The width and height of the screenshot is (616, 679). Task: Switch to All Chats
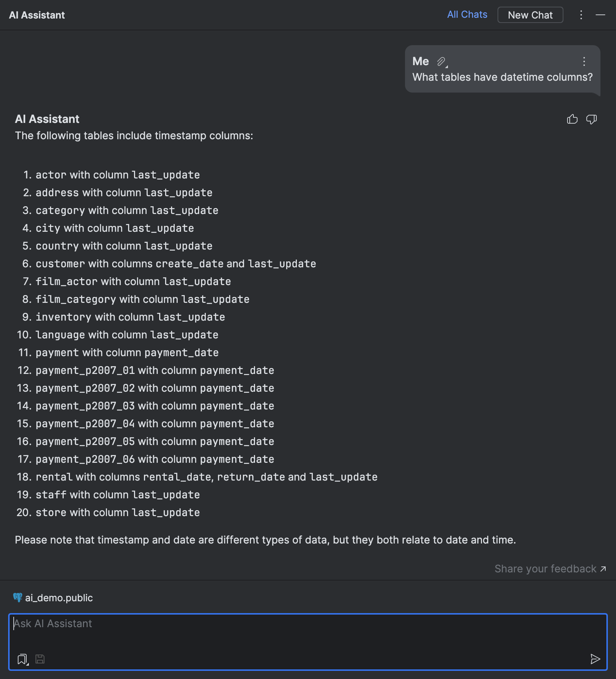tap(467, 14)
